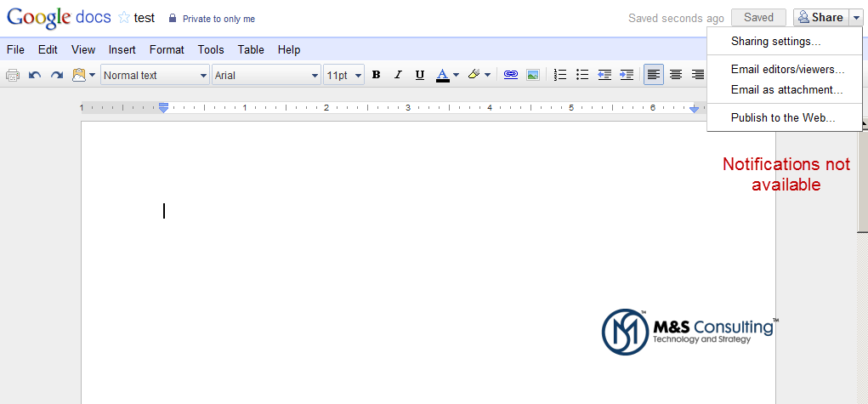The height and width of the screenshot is (404, 868).
Task: Start a bulleted list
Action: (x=582, y=75)
